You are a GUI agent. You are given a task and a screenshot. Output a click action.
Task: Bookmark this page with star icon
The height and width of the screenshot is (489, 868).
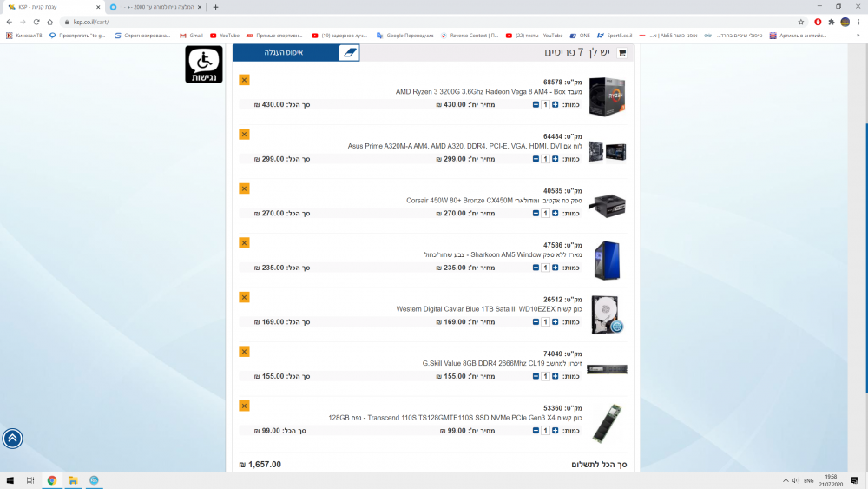801,23
